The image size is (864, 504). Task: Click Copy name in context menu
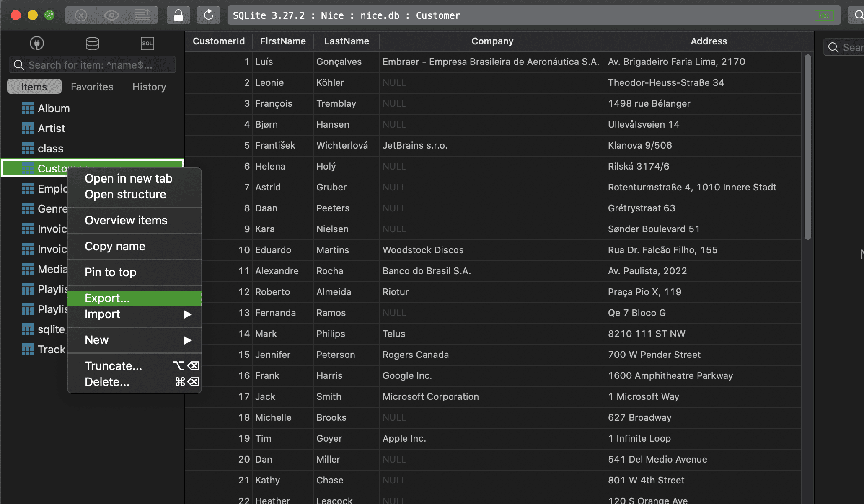135,247
